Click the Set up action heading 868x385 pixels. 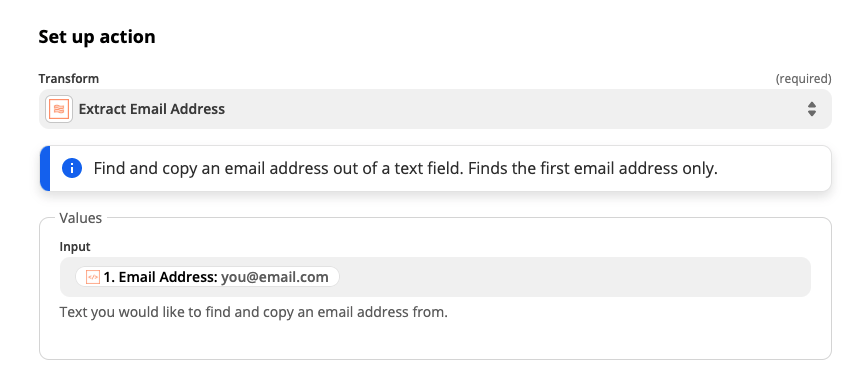(97, 37)
